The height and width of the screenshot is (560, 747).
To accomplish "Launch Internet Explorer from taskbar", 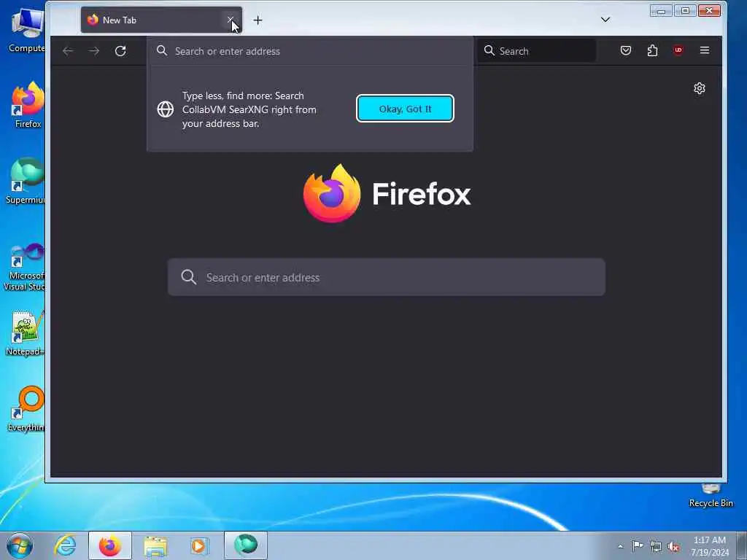I will [65, 545].
